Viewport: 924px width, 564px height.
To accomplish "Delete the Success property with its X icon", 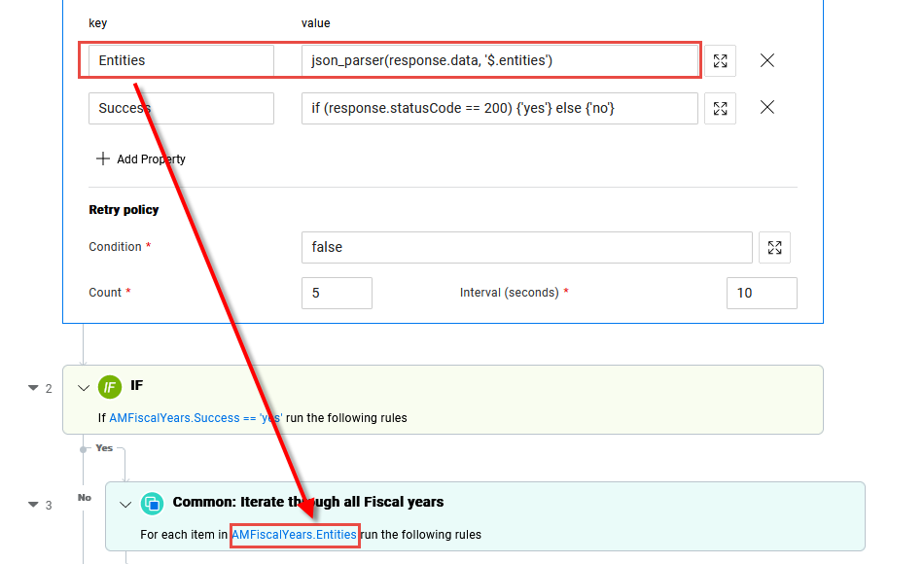I will (767, 108).
